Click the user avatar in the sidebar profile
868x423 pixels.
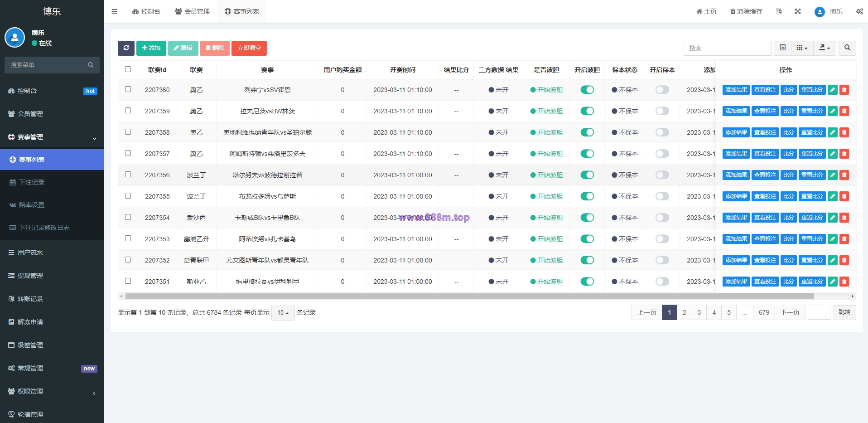(14, 38)
